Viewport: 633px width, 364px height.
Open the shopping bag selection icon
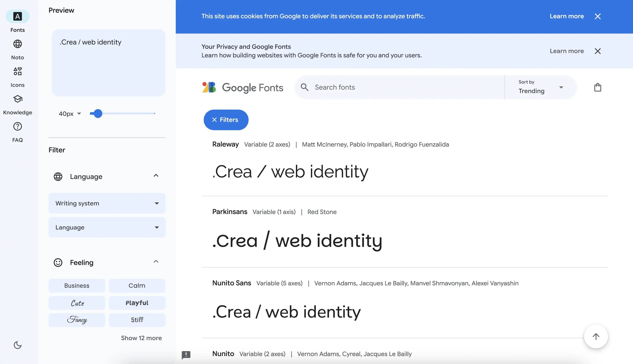598,87
